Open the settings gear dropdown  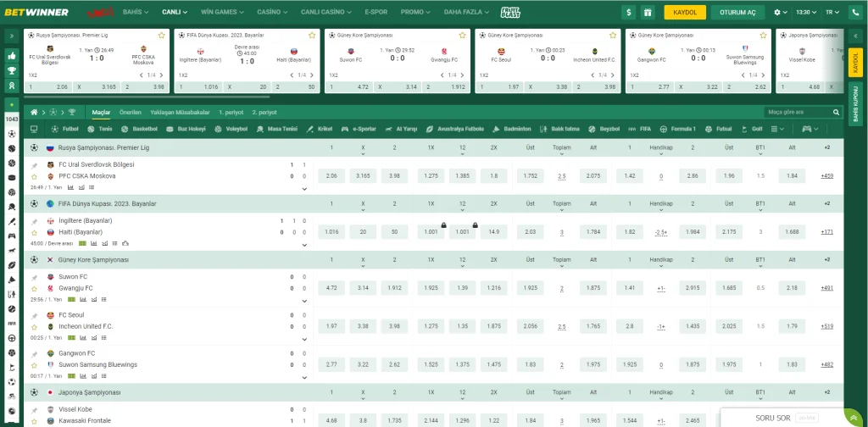point(781,12)
